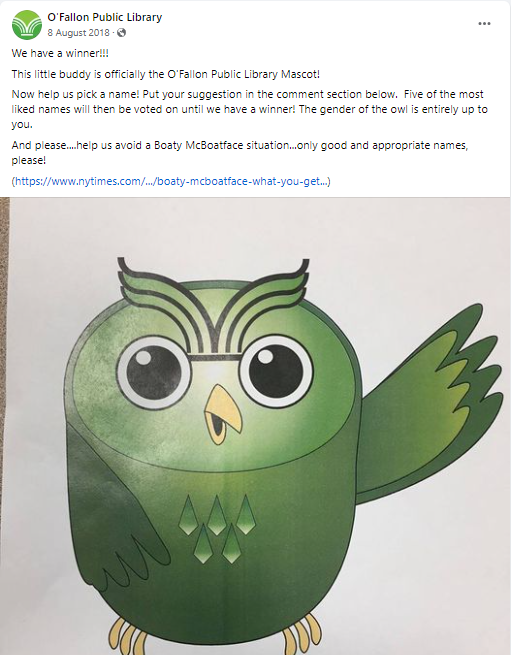Open the post options three-dot menu
Viewport: 511px width, 655px height.
(484, 23)
